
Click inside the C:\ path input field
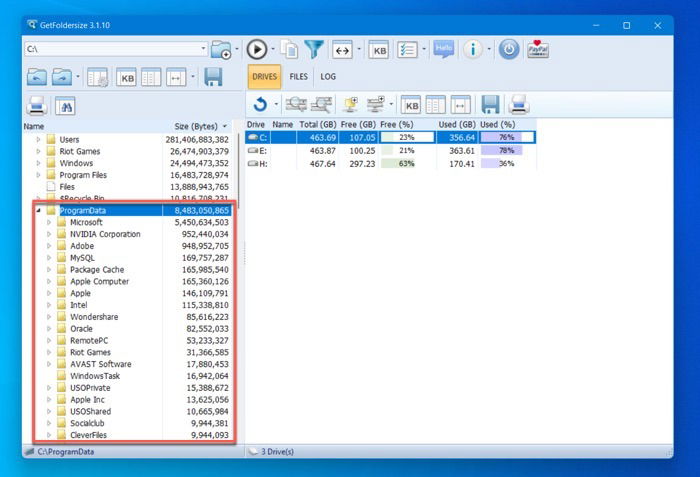(x=112, y=49)
